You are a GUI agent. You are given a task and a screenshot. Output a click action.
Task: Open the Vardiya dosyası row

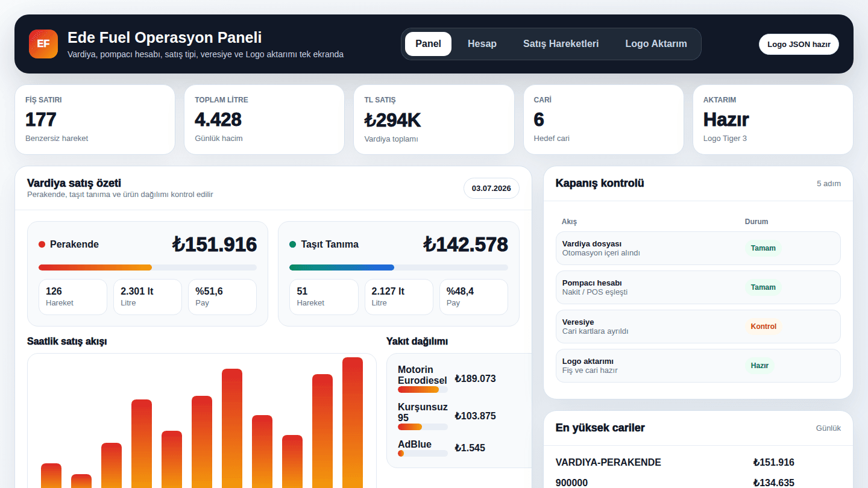[x=698, y=248]
